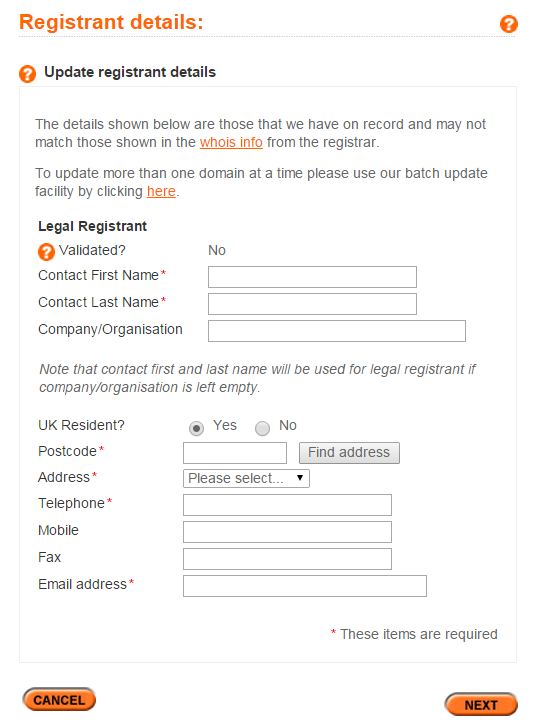Focus the Contact Last Name field

(x=312, y=304)
